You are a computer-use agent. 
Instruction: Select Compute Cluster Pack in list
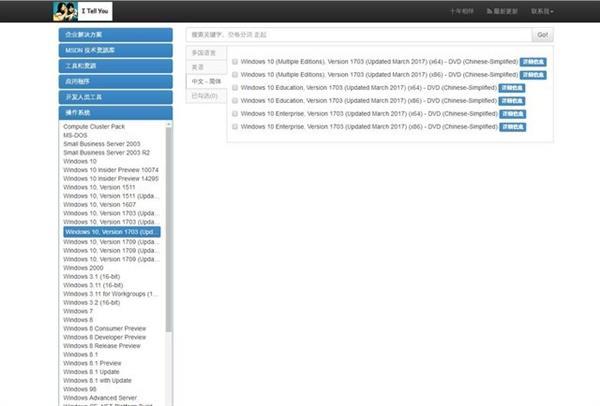(x=94, y=127)
